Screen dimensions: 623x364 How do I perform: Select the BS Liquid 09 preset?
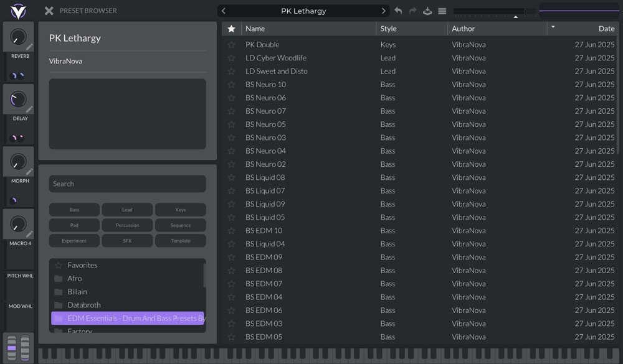tap(419, 204)
